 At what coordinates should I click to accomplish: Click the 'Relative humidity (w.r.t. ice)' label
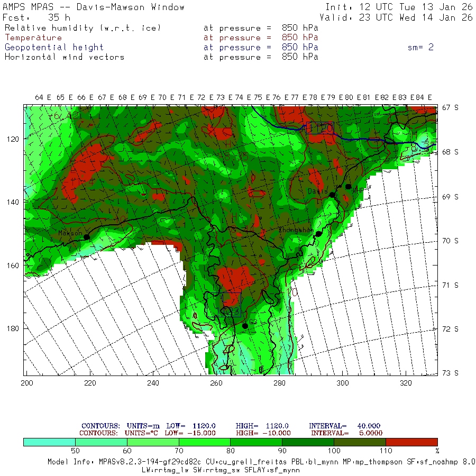tap(83, 28)
